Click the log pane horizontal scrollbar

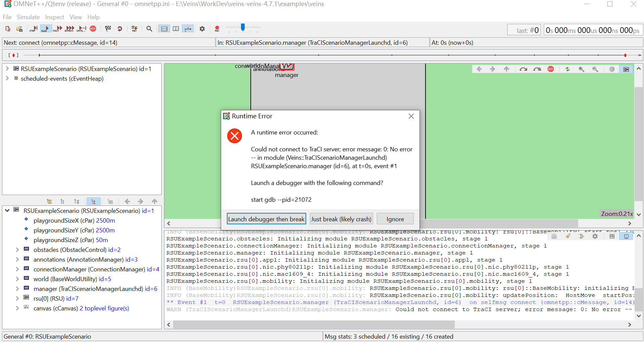314,325
